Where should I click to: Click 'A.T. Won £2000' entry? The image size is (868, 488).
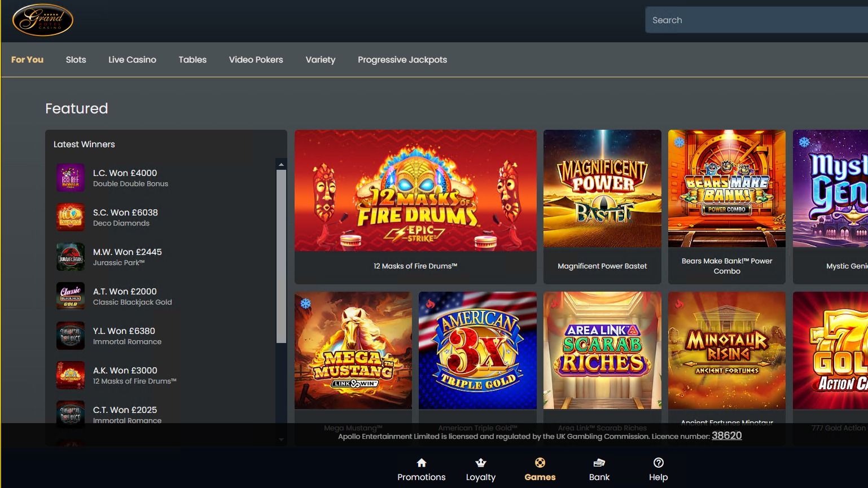tap(125, 291)
